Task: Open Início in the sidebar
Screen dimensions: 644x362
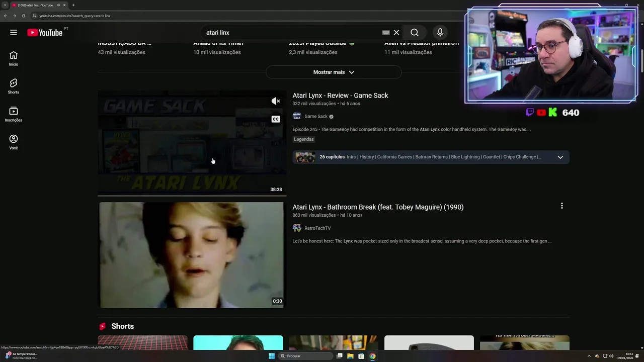Action: [x=14, y=58]
